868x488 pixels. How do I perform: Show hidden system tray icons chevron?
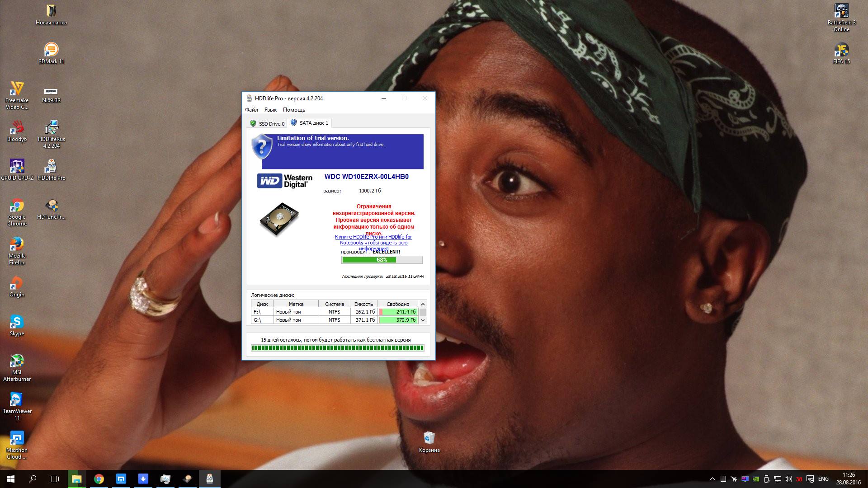pyautogui.click(x=712, y=479)
